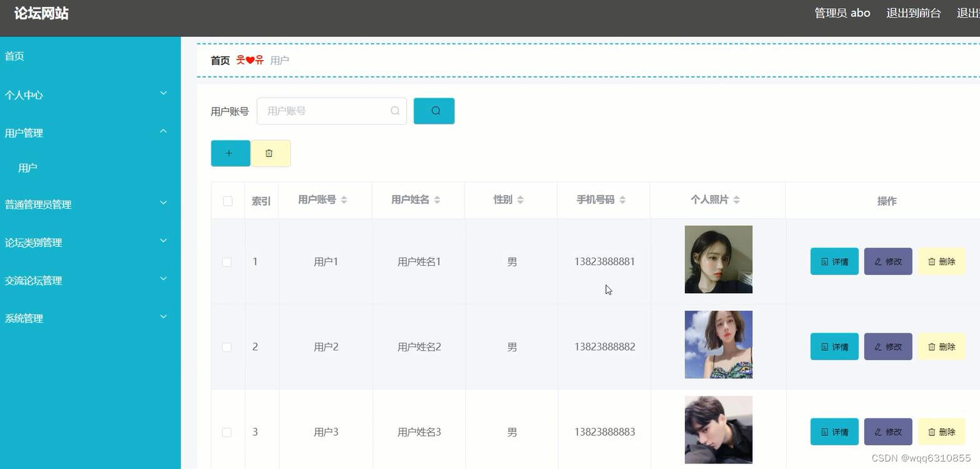Open 交流论坛管理 menu label
The height and width of the screenshot is (469, 980).
coord(33,281)
